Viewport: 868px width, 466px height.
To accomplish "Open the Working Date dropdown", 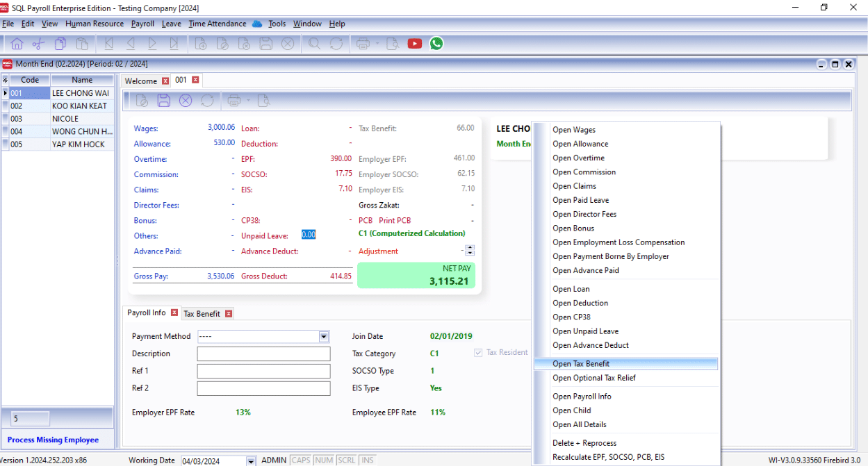I will (x=251, y=461).
